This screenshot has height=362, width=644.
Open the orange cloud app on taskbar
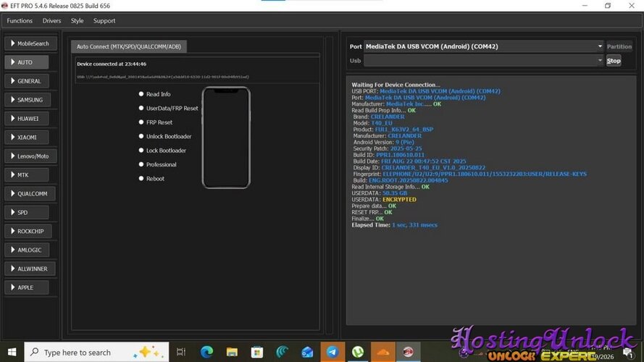[382, 352]
